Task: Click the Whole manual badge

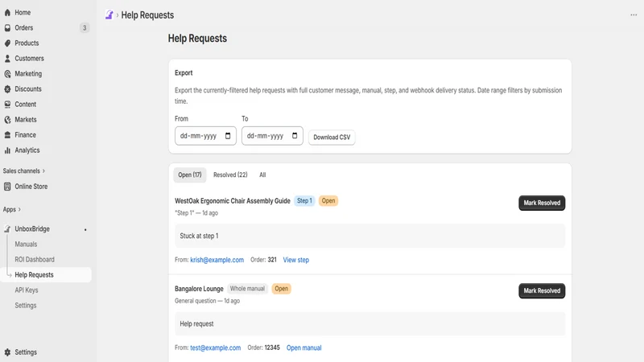Action: (247, 289)
